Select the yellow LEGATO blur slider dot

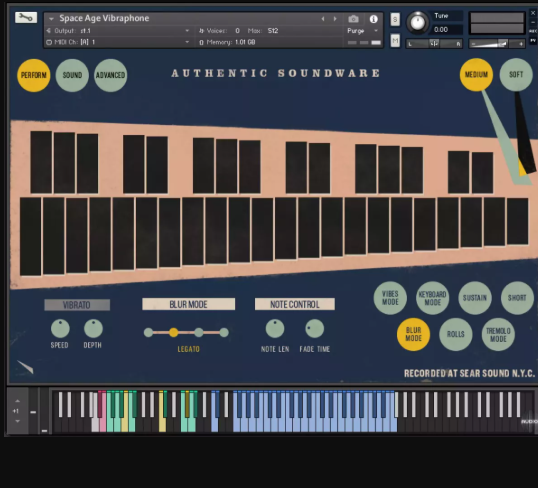click(174, 332)
